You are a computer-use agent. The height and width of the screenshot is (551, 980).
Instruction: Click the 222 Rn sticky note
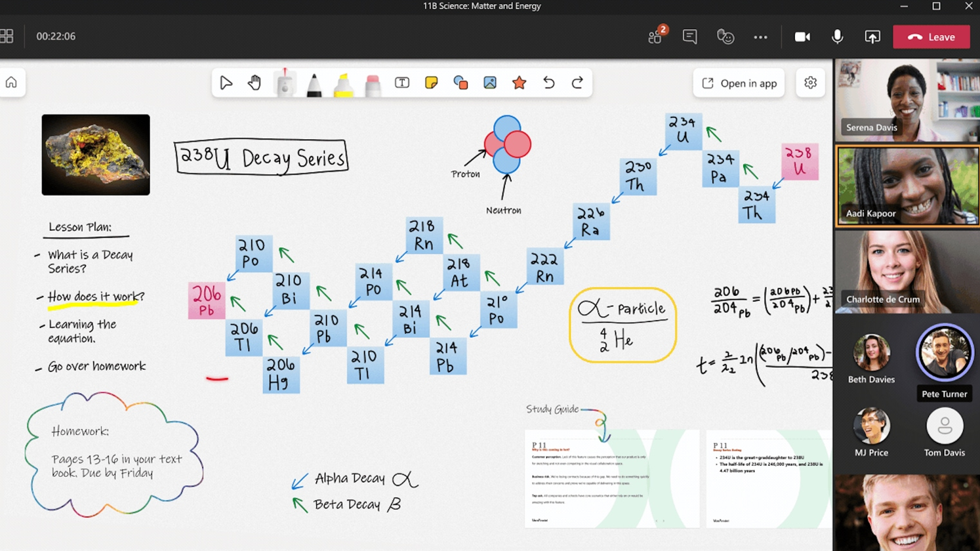pyautogui.click(x=544, y=267)
